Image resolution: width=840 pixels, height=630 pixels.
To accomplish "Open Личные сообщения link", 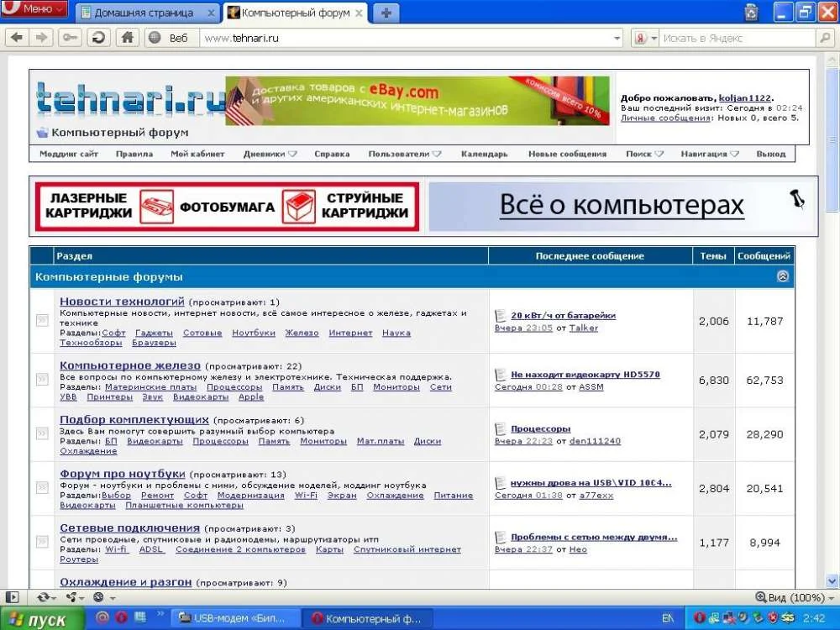I will coord(665,118).
